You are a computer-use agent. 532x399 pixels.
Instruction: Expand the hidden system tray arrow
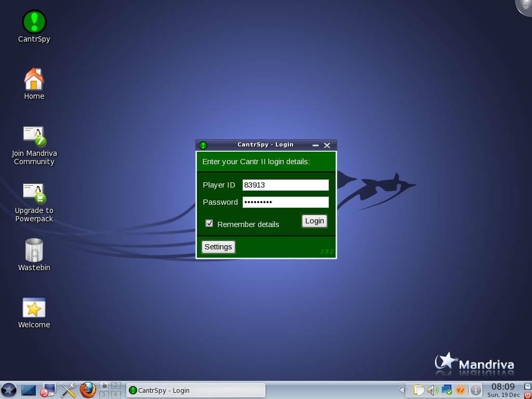click(x=402, y=390)
